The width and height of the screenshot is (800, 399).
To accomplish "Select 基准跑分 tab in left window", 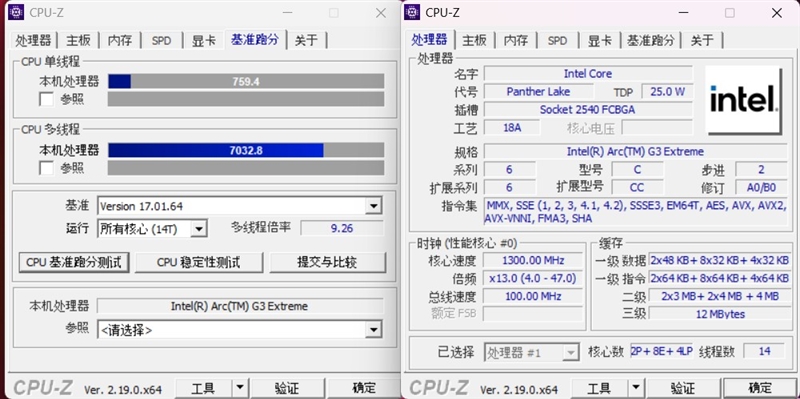I will click(x=255, y=39).
